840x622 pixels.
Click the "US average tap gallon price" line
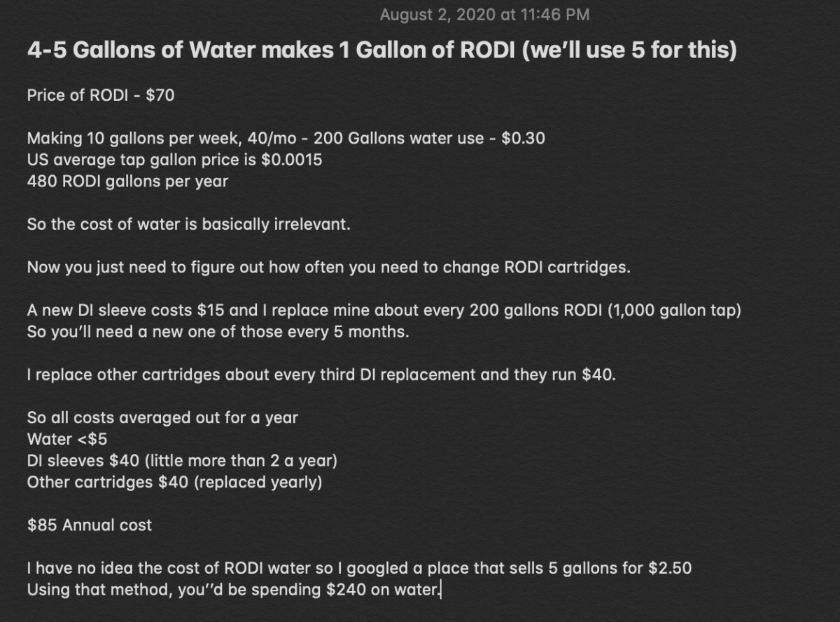point(174,160)
